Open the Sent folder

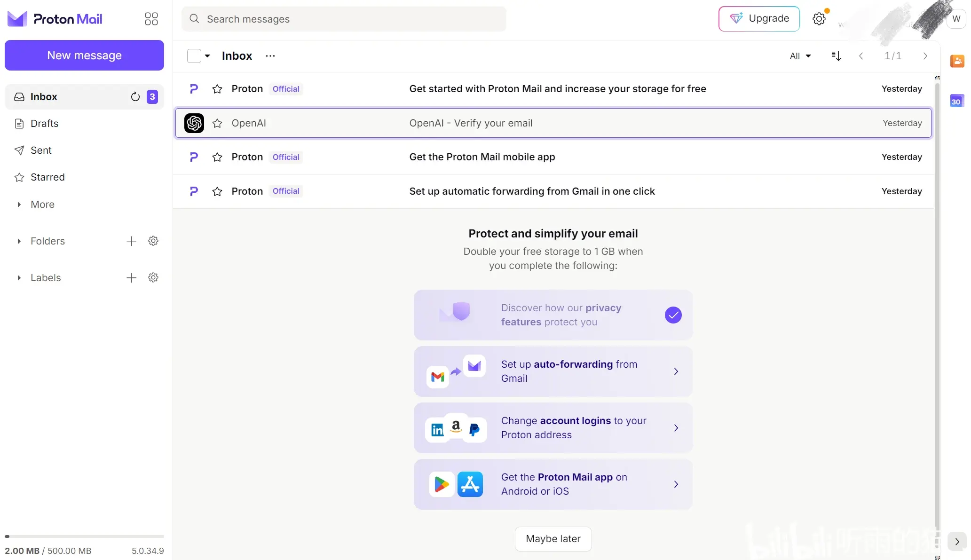[84, 150]
